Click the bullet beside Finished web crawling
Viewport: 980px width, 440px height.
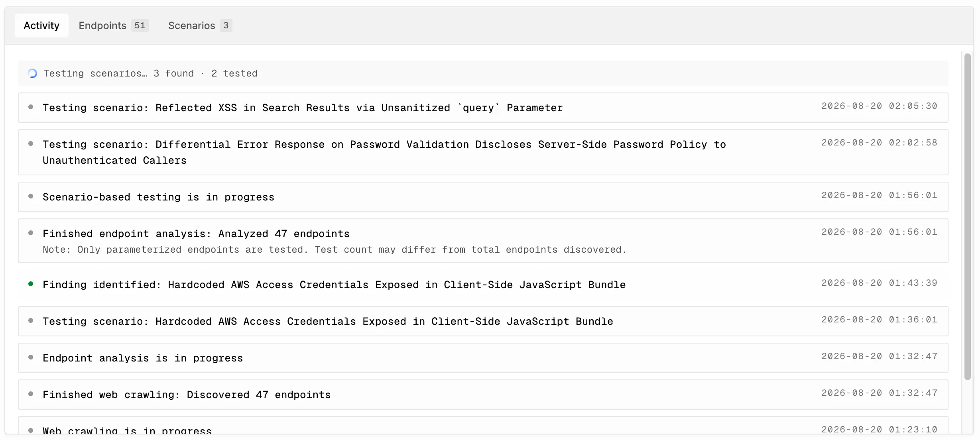[31, 394]
